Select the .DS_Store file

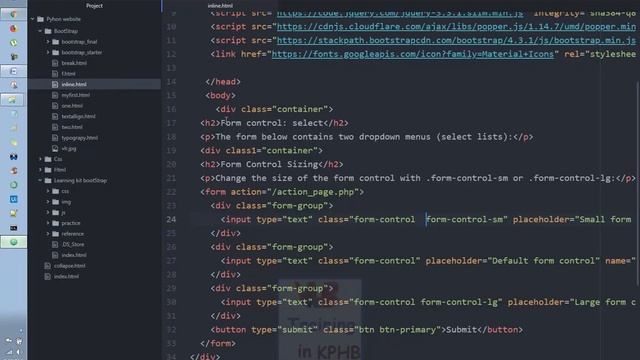click(x=73, y=244)
